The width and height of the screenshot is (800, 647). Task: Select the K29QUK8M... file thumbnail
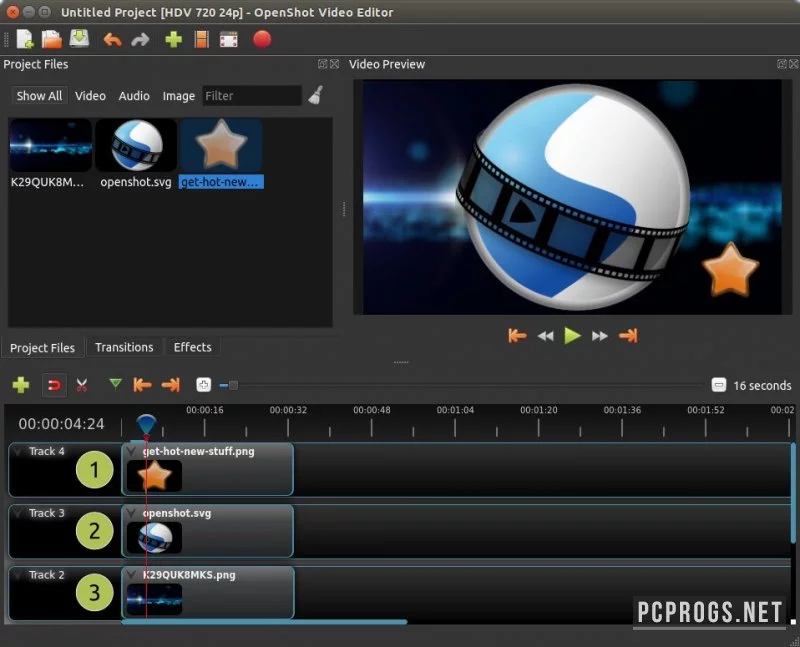[50, 145]
